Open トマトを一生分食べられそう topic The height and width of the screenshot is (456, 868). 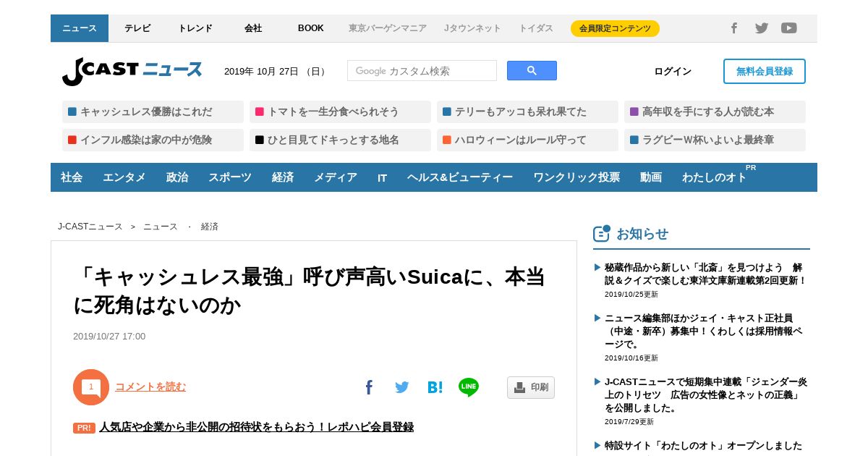pos(340,111)
